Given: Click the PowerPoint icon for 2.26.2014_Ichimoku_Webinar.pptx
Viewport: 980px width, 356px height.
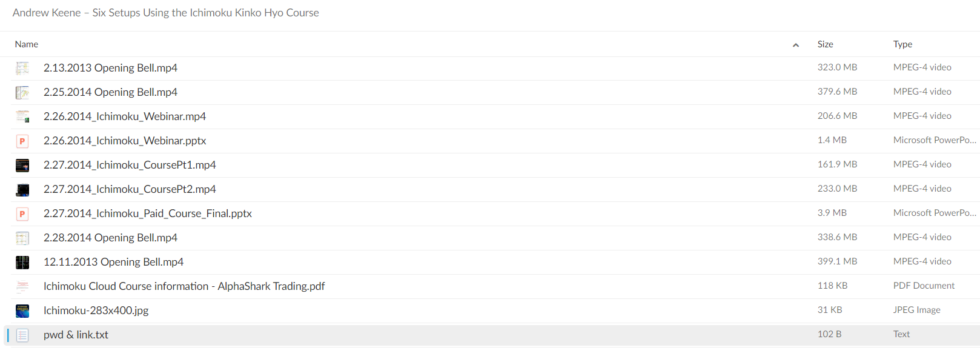Looking at the screenshot, I should [22, 141].
